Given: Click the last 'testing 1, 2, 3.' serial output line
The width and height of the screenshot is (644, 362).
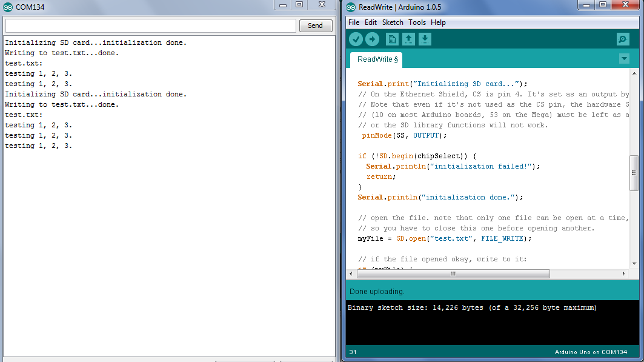Looking at the screenshot, I should tap(38, 146).
